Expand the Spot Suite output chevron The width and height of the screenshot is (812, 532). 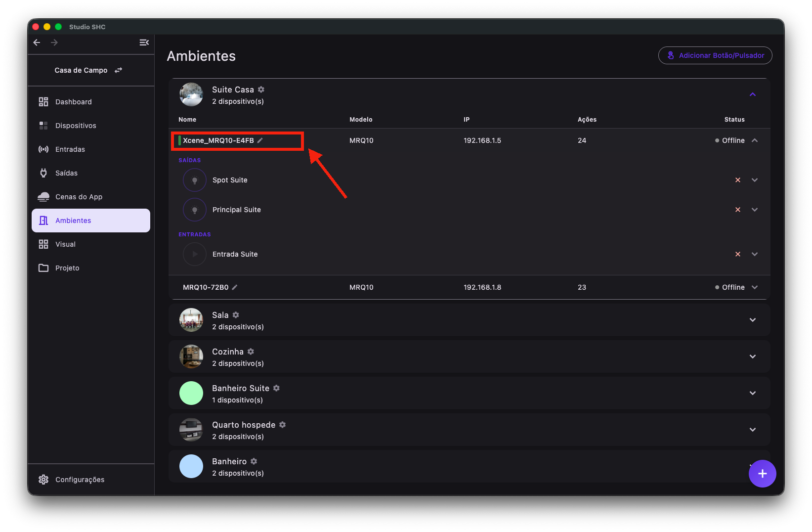pyautogui.click(x=755, y=180)
